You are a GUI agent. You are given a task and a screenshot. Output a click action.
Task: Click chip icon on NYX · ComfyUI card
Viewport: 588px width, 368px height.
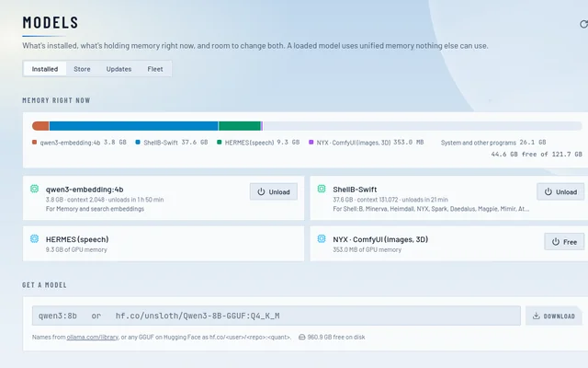click(x=322, y=239)
